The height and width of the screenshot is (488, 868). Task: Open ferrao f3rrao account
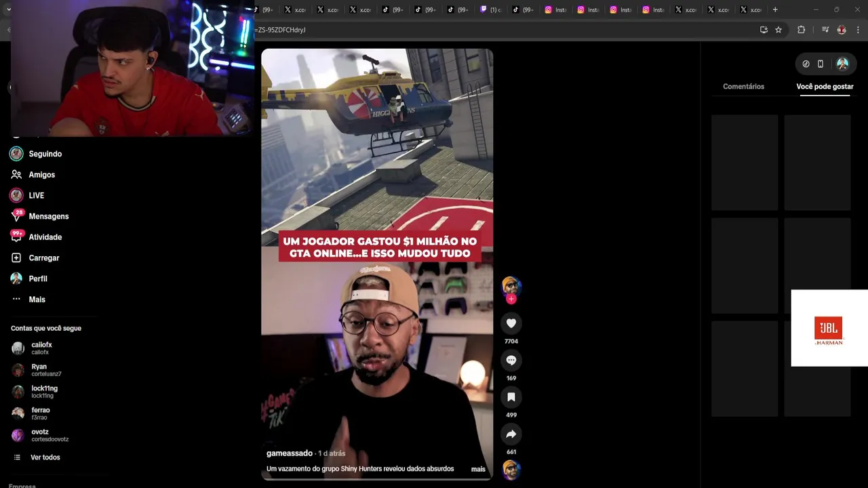(x=31, y=413)
